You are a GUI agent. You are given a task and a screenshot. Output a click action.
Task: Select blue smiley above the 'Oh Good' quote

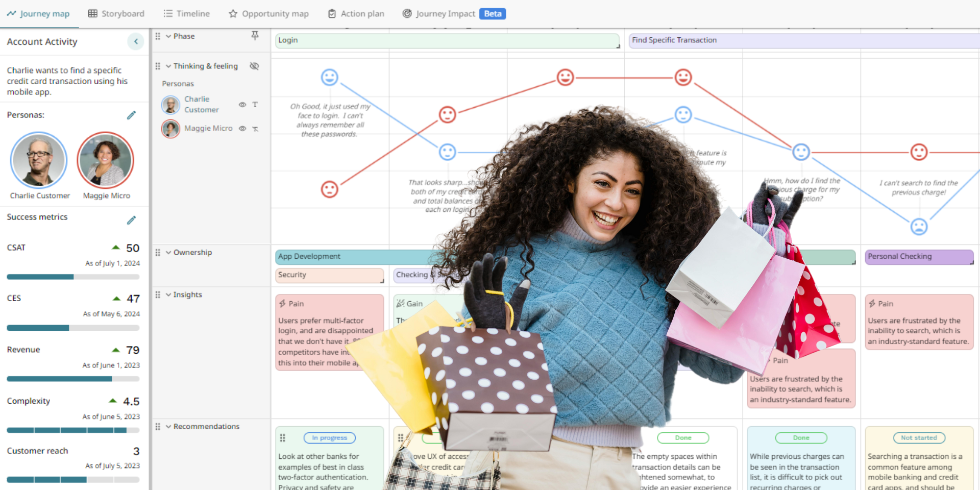[x=330, y=78]
